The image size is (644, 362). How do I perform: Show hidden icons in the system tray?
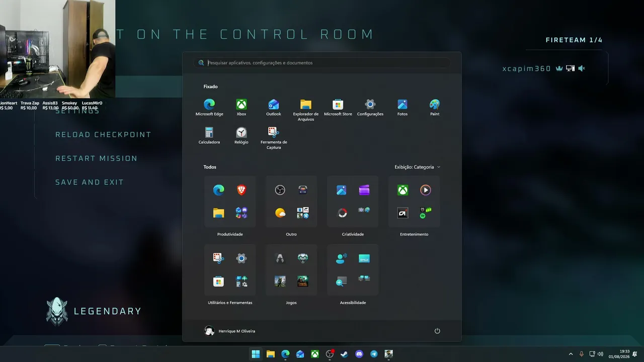click(x=571, y=354)
